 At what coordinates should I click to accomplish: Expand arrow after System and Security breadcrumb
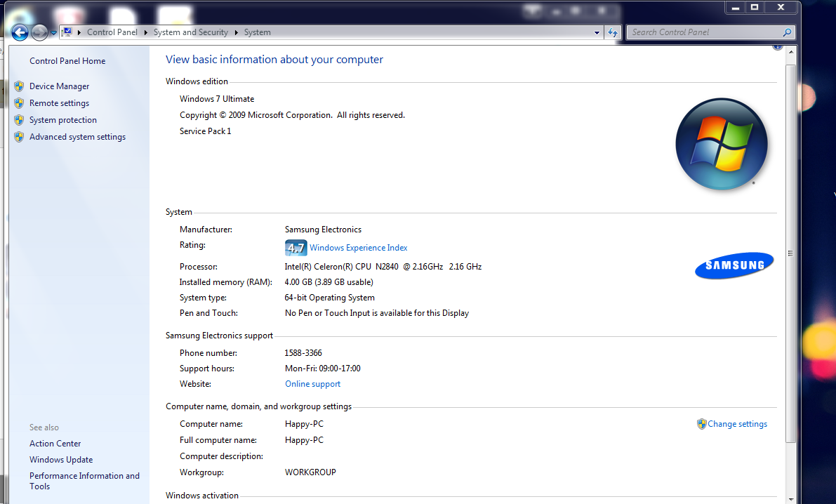click(x=236, y=32)
